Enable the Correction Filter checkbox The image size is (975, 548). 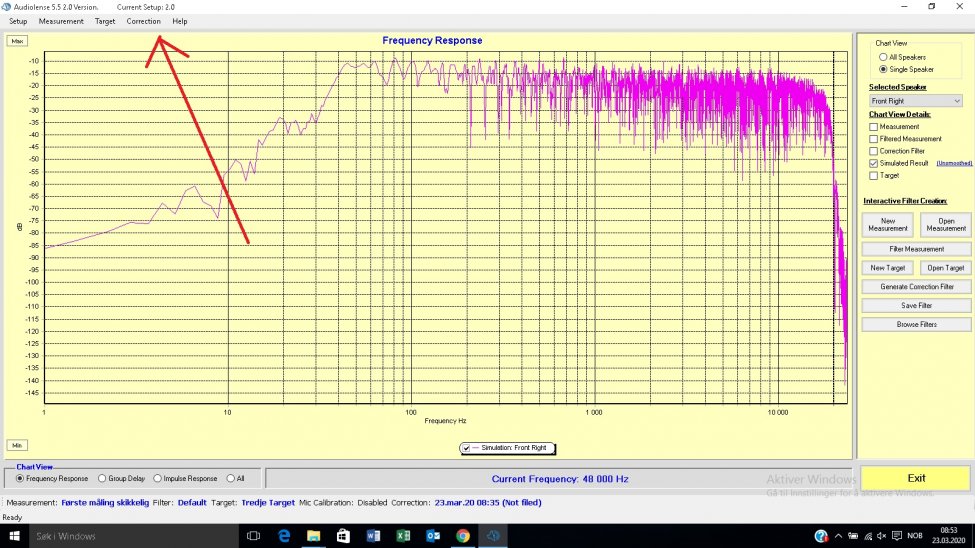coord(874,151)
